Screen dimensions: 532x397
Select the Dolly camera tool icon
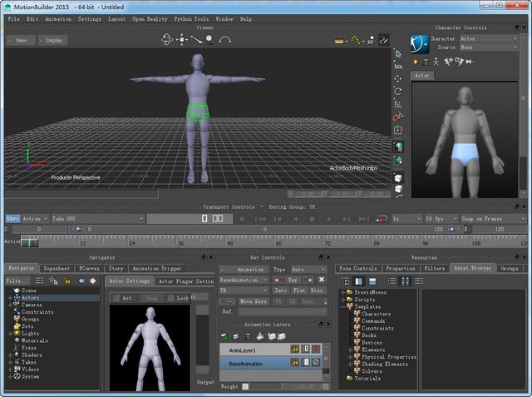pos(196,40)
